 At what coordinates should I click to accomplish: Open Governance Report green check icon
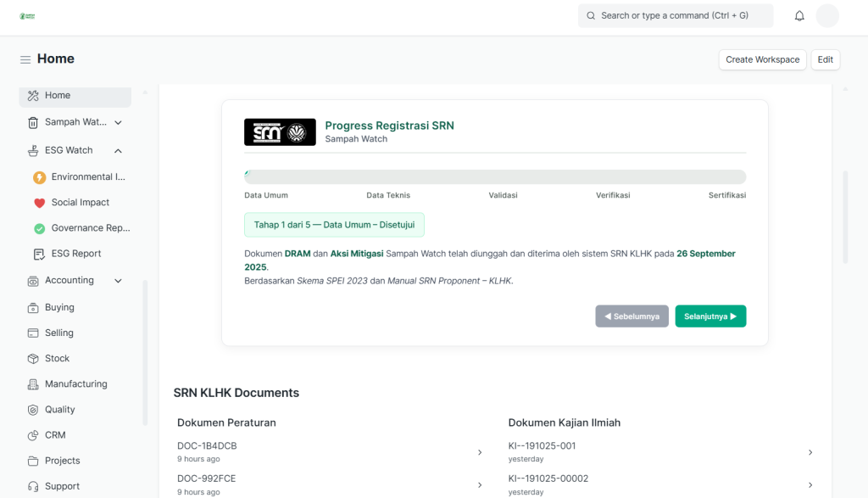point(40,228)
